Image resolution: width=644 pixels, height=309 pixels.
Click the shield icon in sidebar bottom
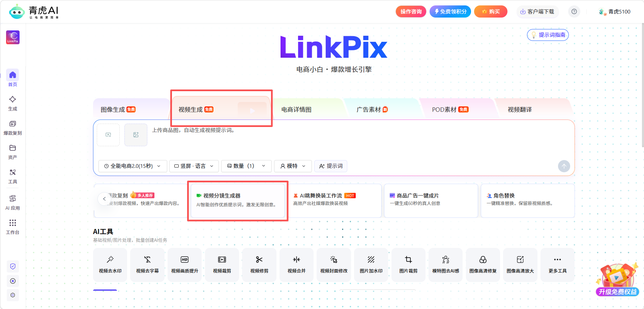[13, 266]
